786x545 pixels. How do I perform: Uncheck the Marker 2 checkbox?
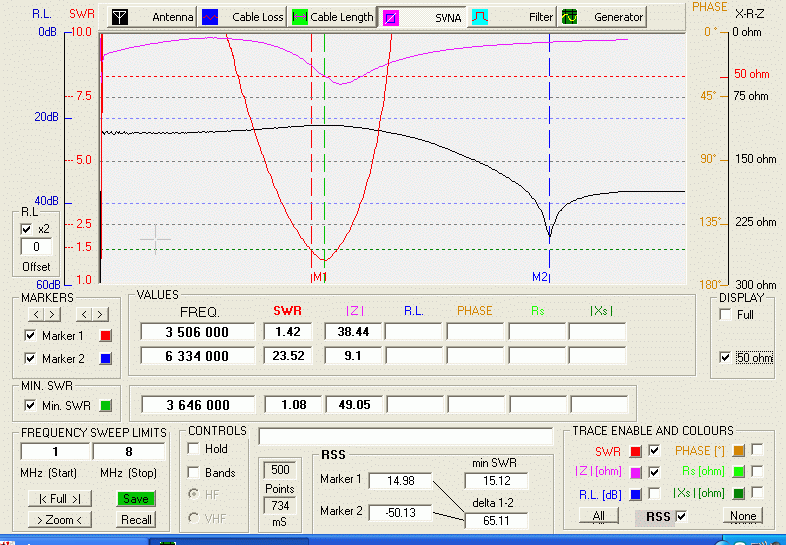tap(28, 358)
